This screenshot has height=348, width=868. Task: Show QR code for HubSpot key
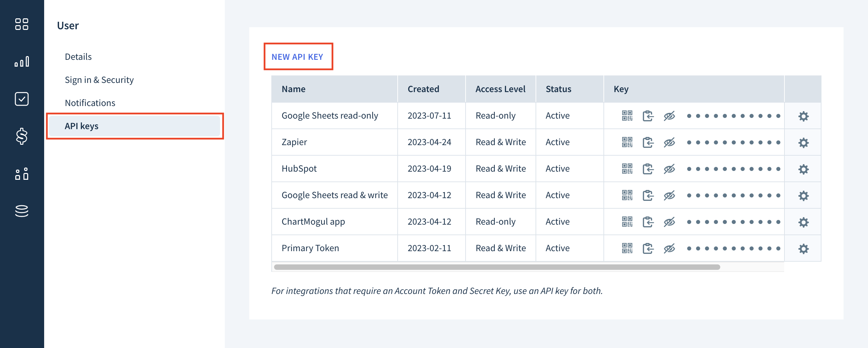(627, 169)
